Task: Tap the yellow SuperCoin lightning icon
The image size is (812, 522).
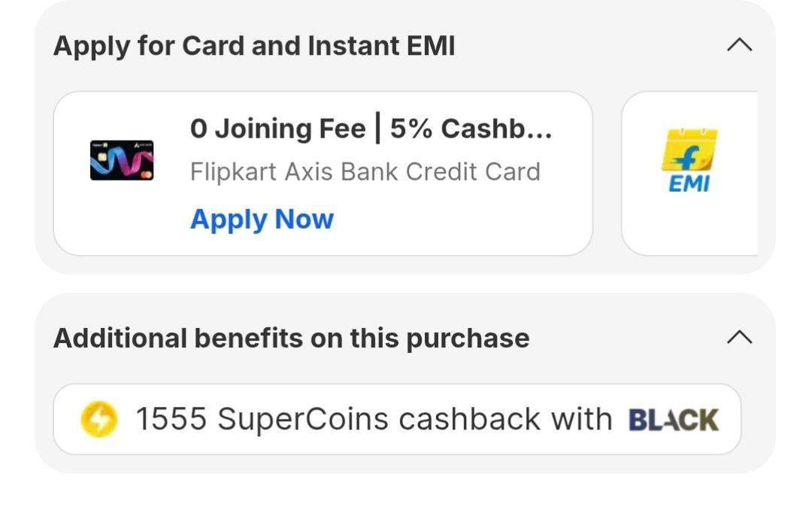Action: click(99, 419)
